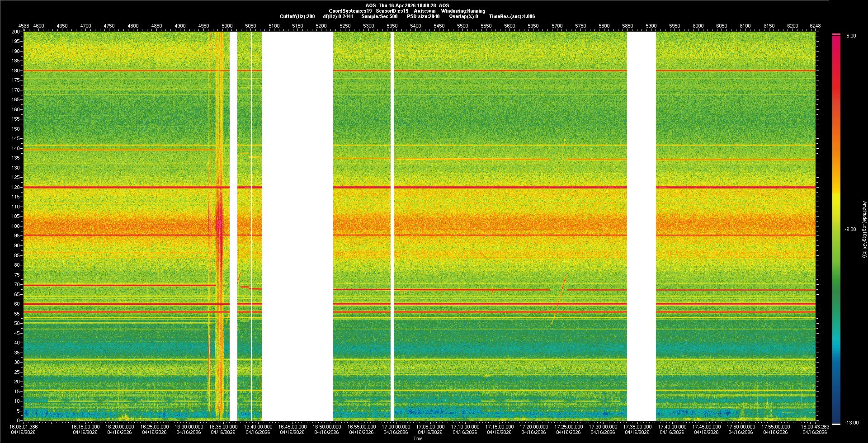Screen dimensions: 868x443
Task: Click the 17:00:00.000 time axis label
Action: coord(396,426)
